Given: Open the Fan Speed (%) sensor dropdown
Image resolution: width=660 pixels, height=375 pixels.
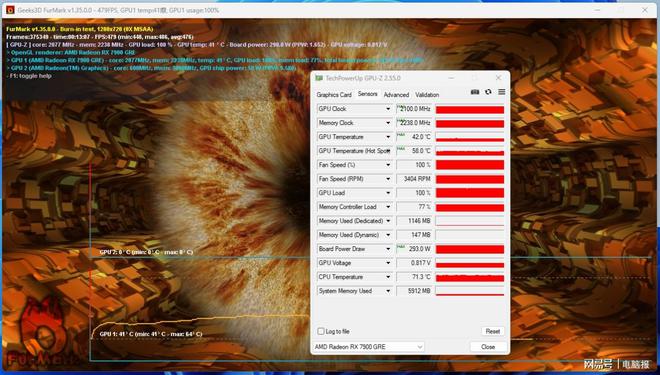Looking at the screenshot, I should [x=388, y=165].
